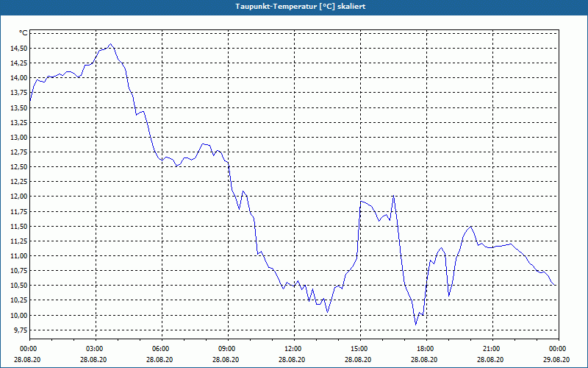Screen dimensions: 588x368
Task: Select the 28.08.20 date under 06:00
Action: tap(159, 359)
